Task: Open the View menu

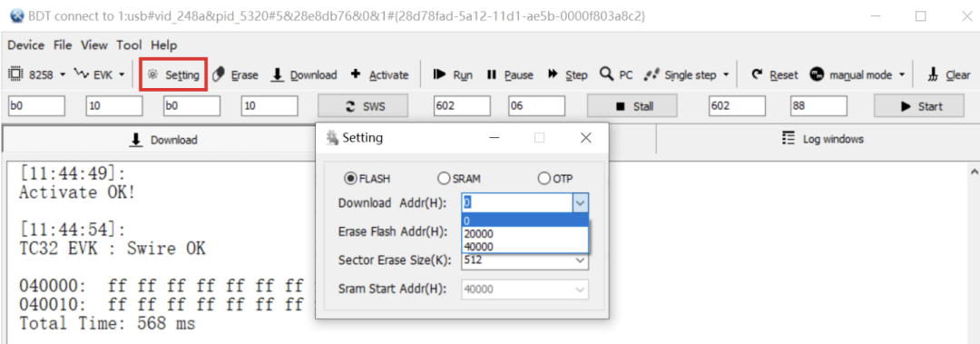Action: (94, 45)
